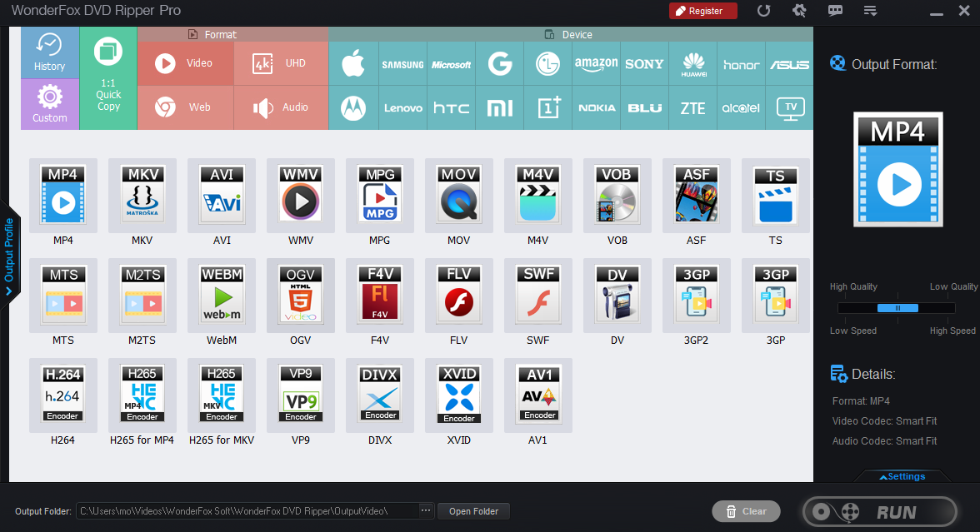Open Amazon device profiles

click(x=597, y=63)
